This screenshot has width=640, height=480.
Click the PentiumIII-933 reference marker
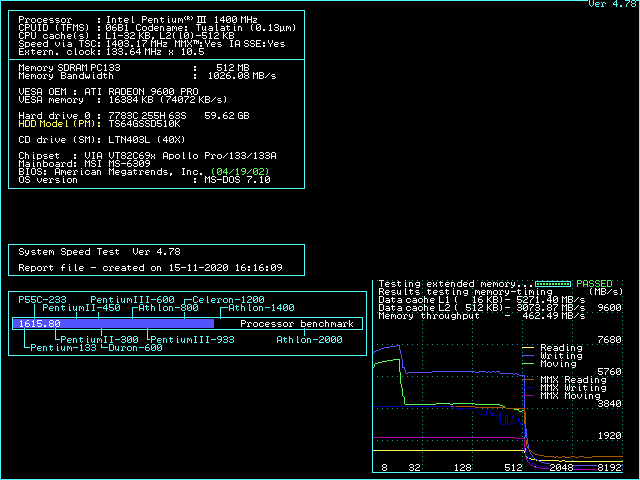191,340
